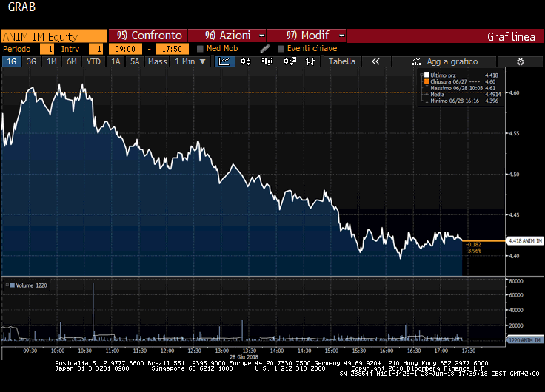Select the line chart type icon
Viewport: 545px width, 392px height.
224,61
